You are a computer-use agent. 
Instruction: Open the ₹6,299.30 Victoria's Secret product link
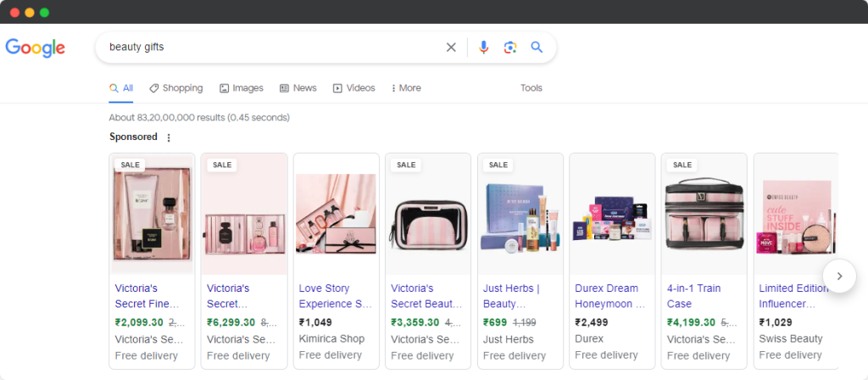click(x=228, y=296)
